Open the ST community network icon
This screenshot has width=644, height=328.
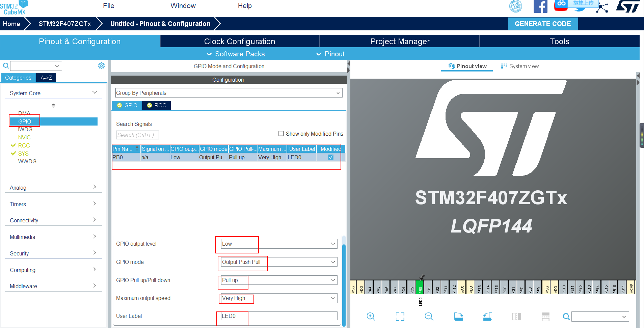[x=602, y=7]
